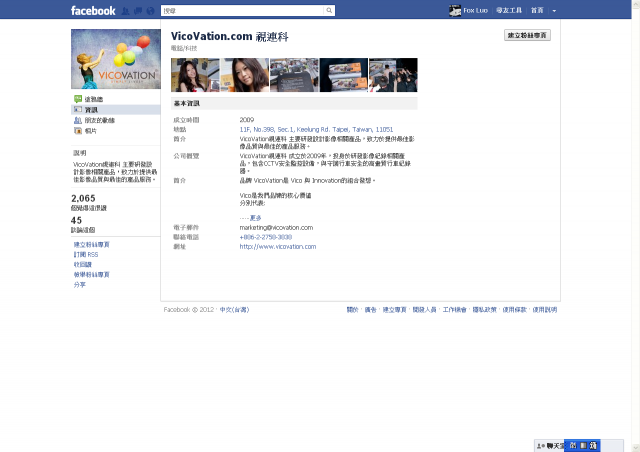Open Wall tab with green speech icon
640x452 pixels.
click(x=116, y=99)
